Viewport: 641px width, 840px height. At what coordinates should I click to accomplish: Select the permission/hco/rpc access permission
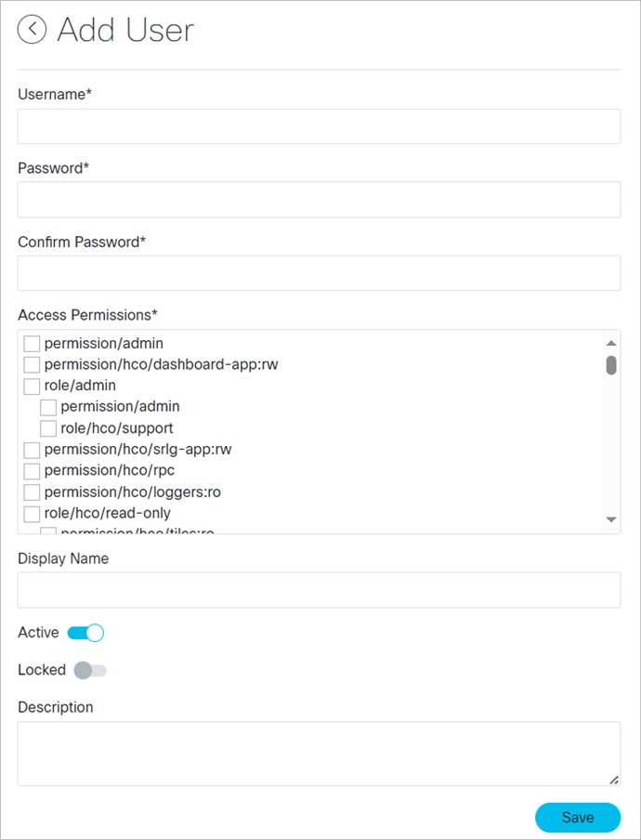point(32,471)
